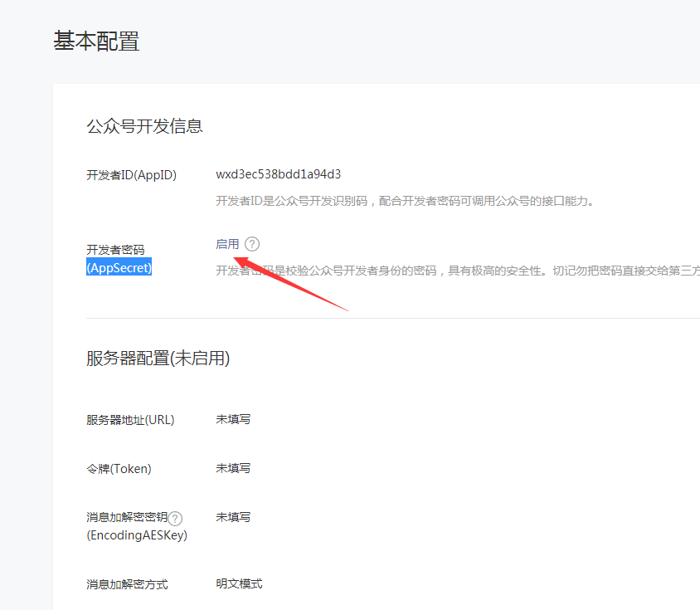Select the AppID value wxd3ec538bdd1a94d3
This screenshot has height=610, width=700.
coord(279,174)
